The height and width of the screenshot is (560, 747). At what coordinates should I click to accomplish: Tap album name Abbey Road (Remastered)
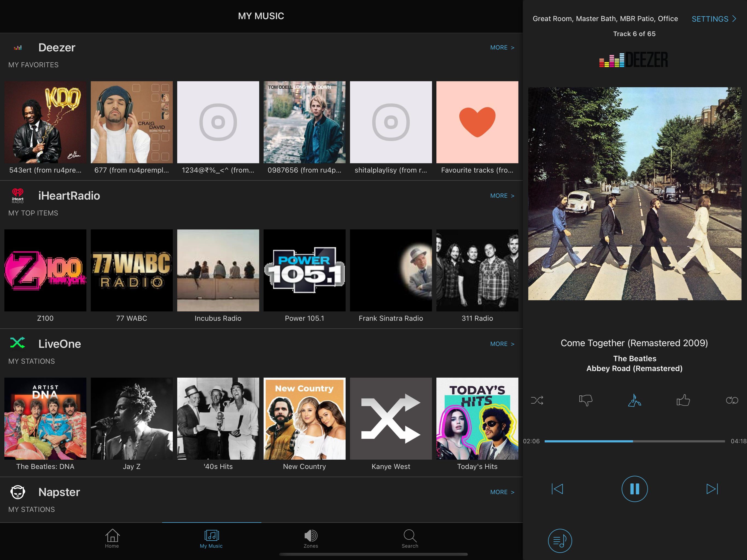635,369
